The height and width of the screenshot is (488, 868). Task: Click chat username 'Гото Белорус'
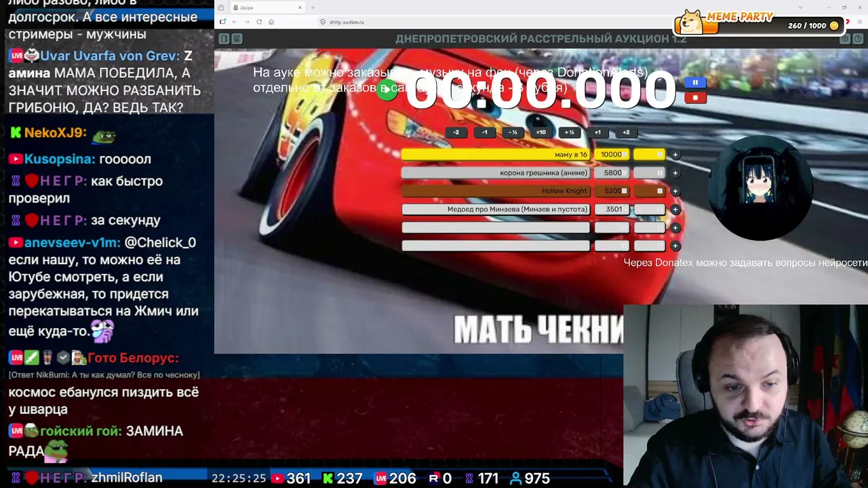(x=133, y=358)
